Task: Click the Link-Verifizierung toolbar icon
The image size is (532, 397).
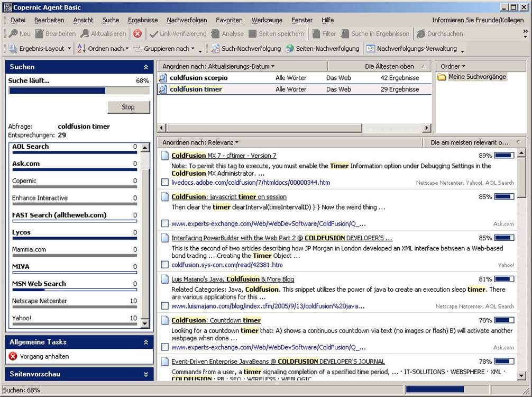Action: (154, 34)
